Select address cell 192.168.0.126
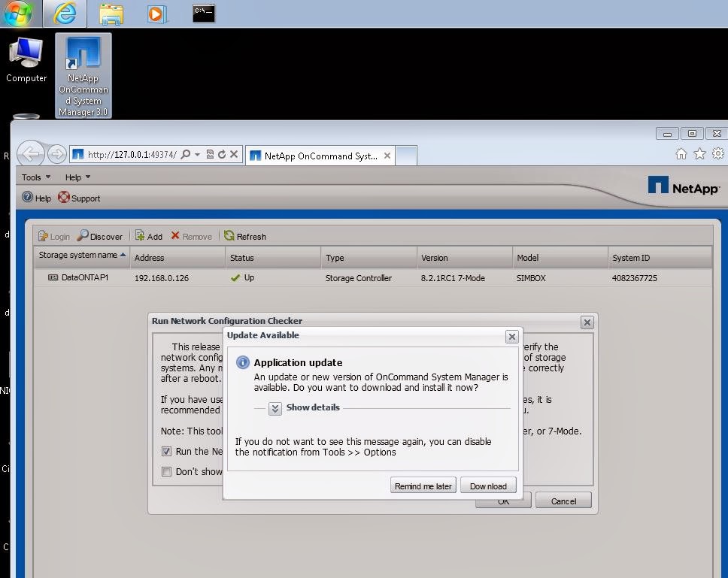728x578 pixels. click(162, 278)
